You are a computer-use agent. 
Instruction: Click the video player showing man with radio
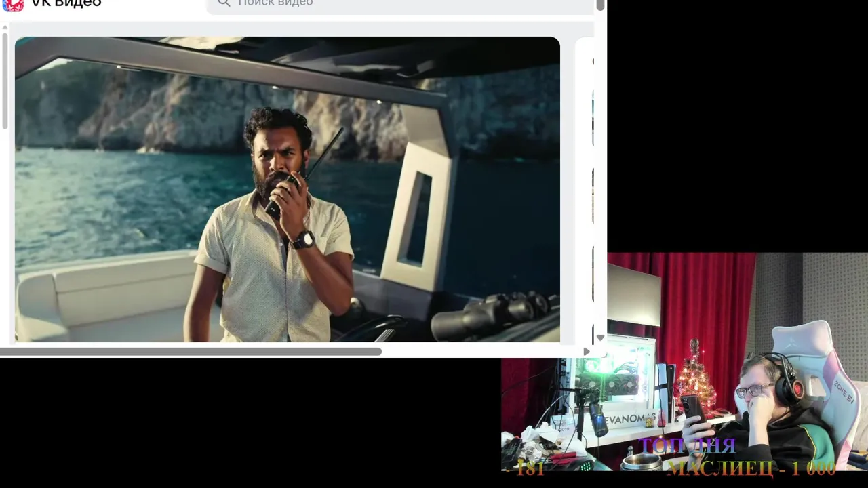pyautogui.click(x=288, y=189)
